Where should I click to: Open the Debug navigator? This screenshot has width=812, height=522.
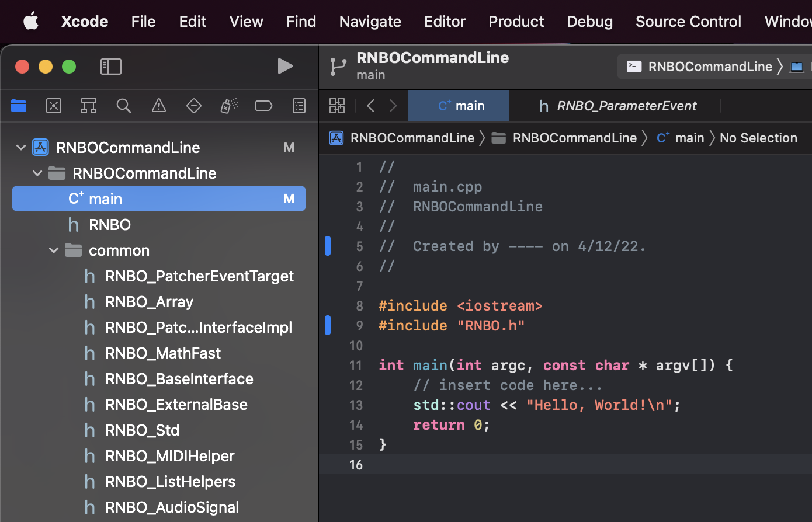tap(228, 106)
